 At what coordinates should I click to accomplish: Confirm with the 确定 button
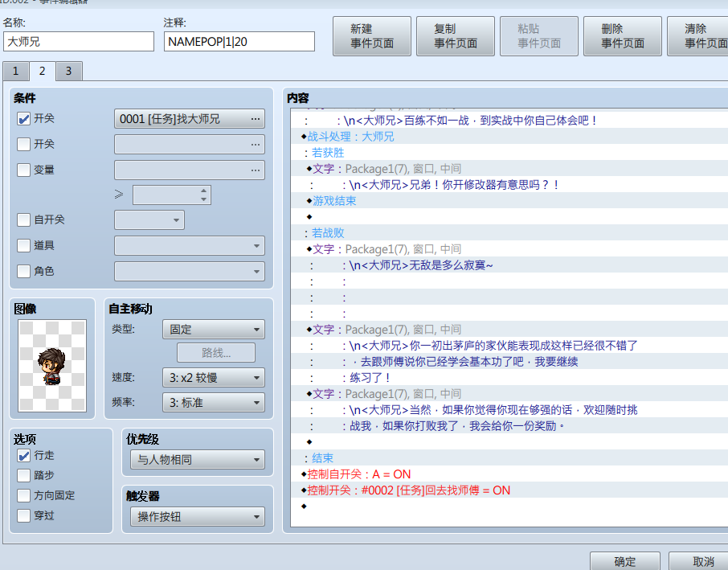[625, 561]
